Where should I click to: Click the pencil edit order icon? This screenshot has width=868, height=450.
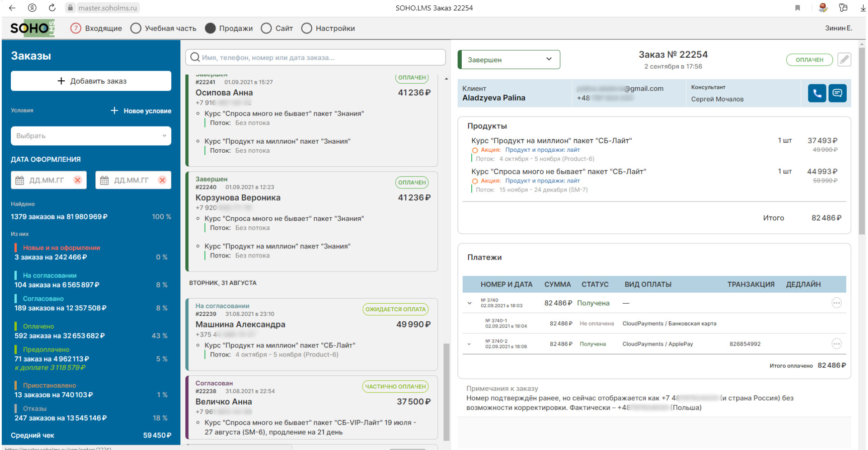[x=844, y=60]
